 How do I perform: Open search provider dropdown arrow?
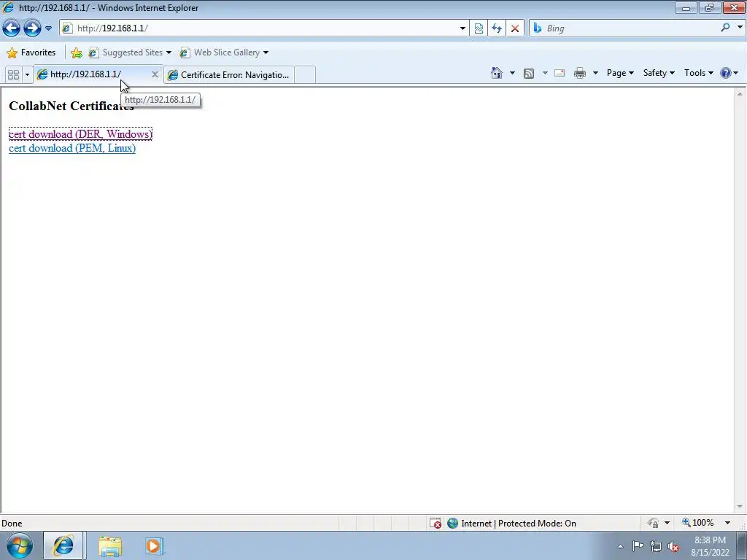point(740,28)
